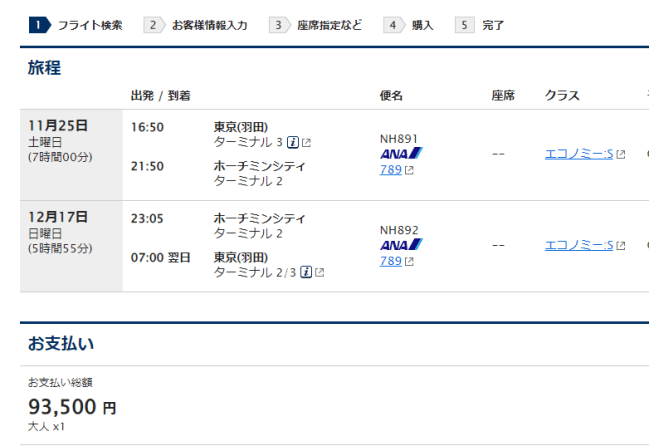The width and height of the screenshot is (649, 446).
Task: Click the 93,500 円 total payment amount
Action: click(72, 406)
